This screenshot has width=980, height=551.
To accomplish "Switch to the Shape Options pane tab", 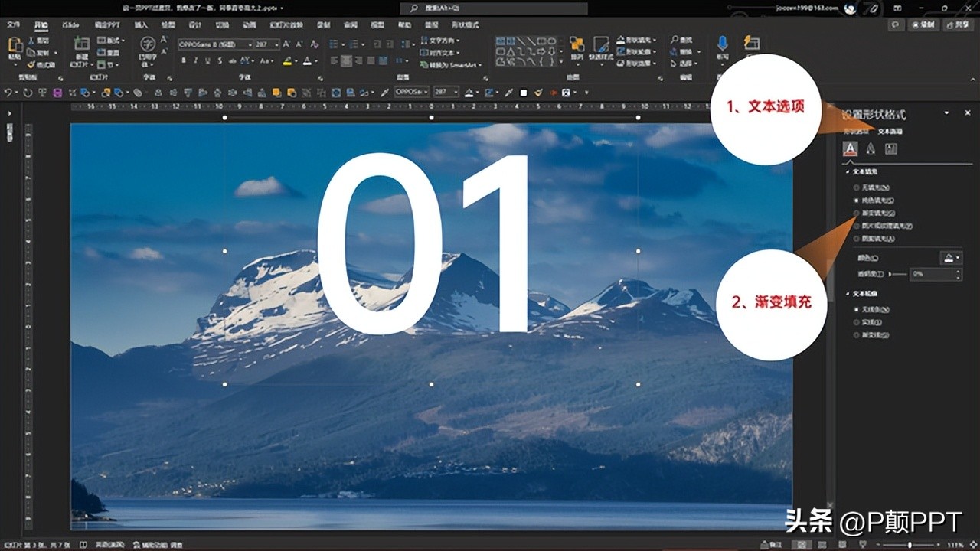I will pos(856,132).
